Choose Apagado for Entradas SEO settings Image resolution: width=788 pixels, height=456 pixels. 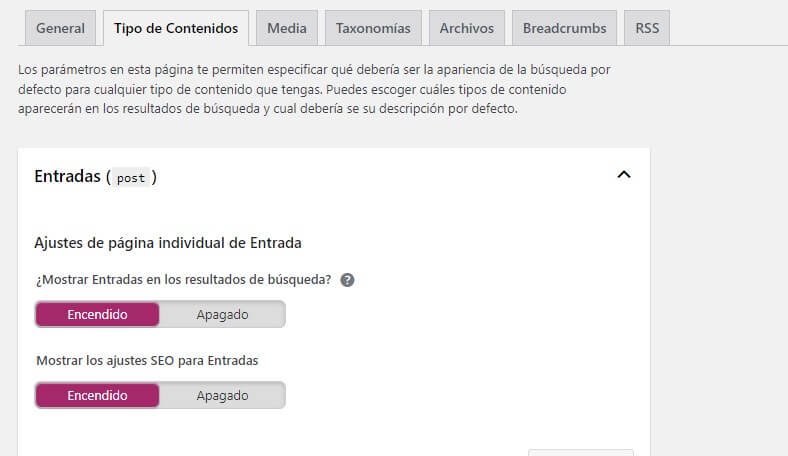click(222, 395)
